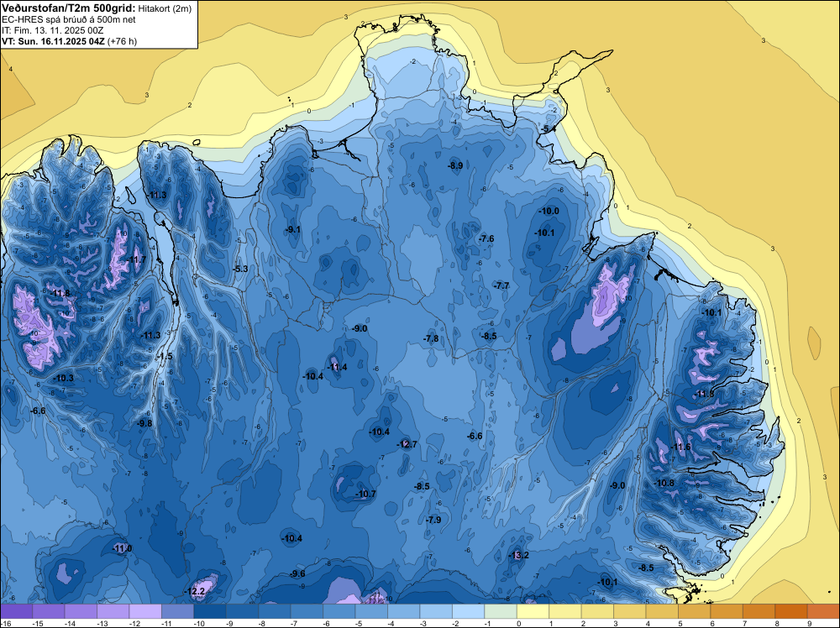Select the -10.0 temperature value
The width and height of the screenshot is (840, 628).
[x=549, y=211]
